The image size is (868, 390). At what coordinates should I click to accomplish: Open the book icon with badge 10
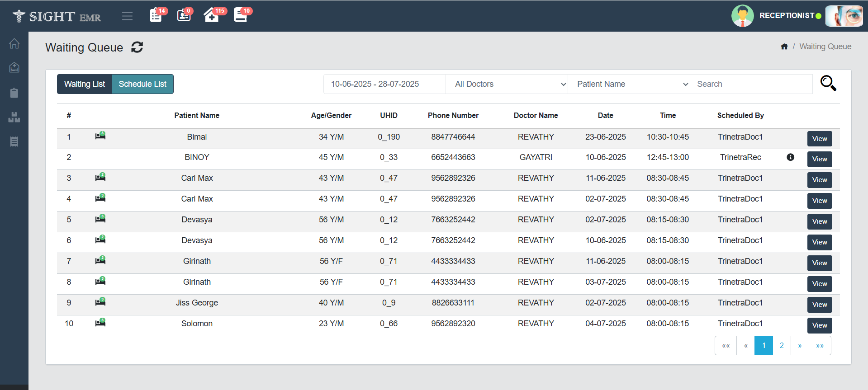pos(240,15)
